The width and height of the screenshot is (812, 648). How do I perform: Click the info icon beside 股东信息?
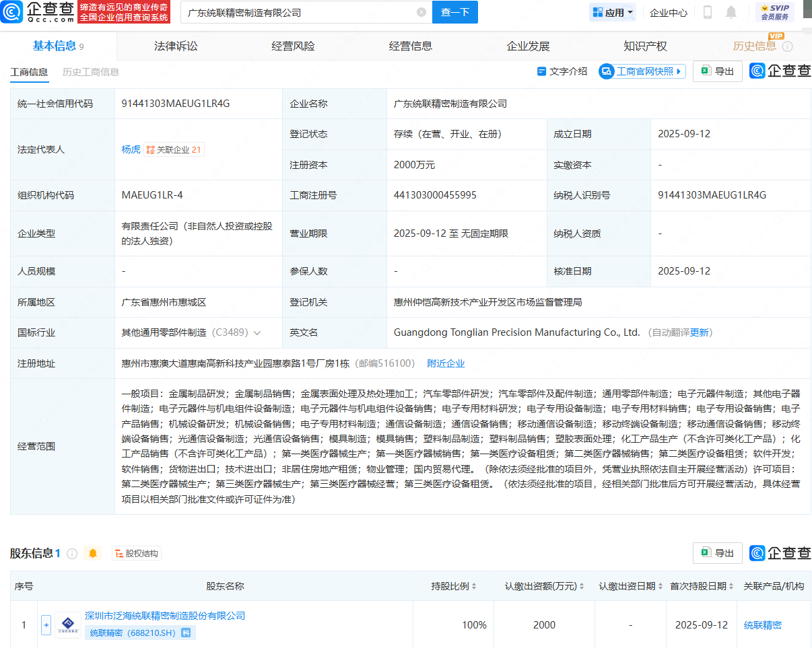[x=72, y=553]
